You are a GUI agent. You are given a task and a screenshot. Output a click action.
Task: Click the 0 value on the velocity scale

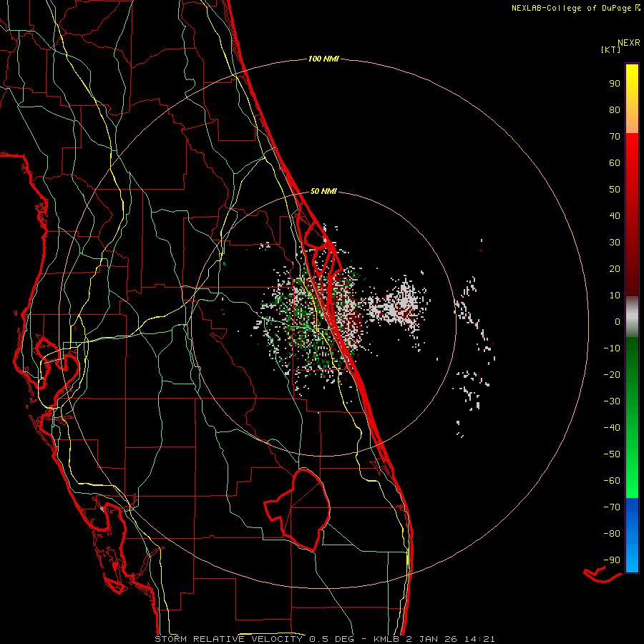[x=618, y=322]
